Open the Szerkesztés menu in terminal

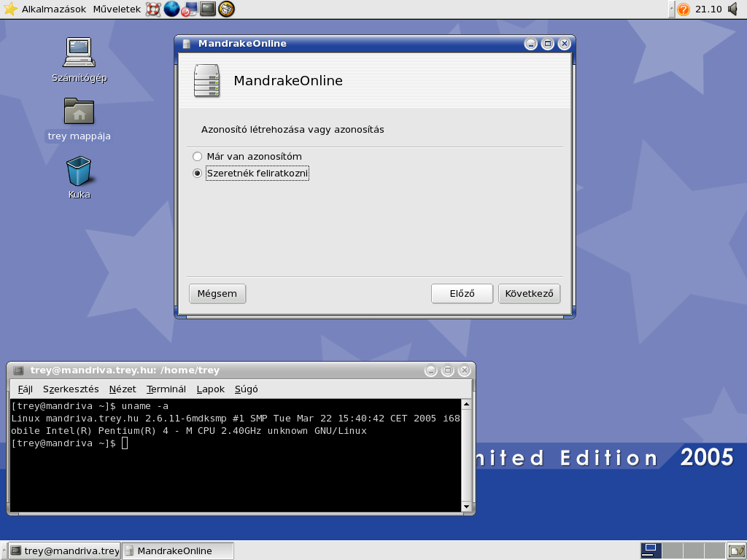tap(71, 389)
